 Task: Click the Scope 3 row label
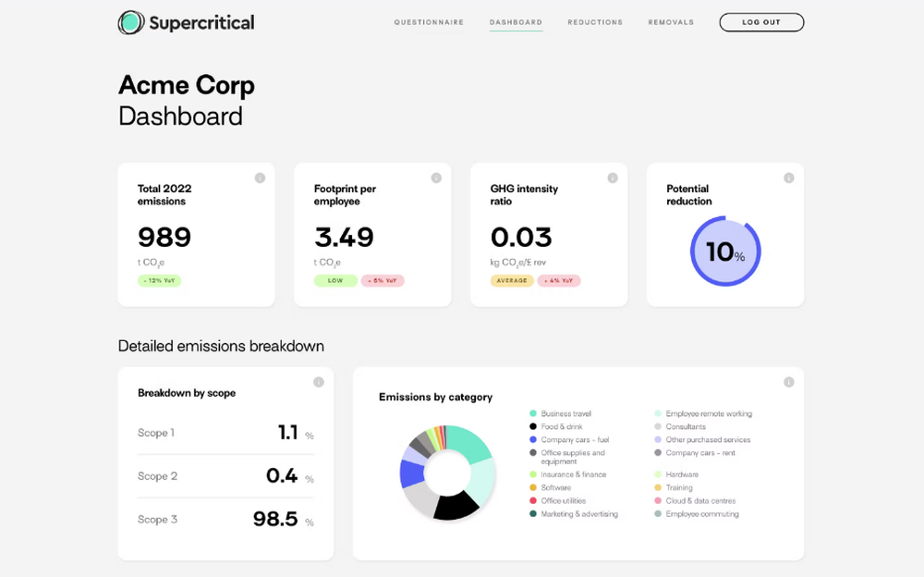tap(157, 520)
